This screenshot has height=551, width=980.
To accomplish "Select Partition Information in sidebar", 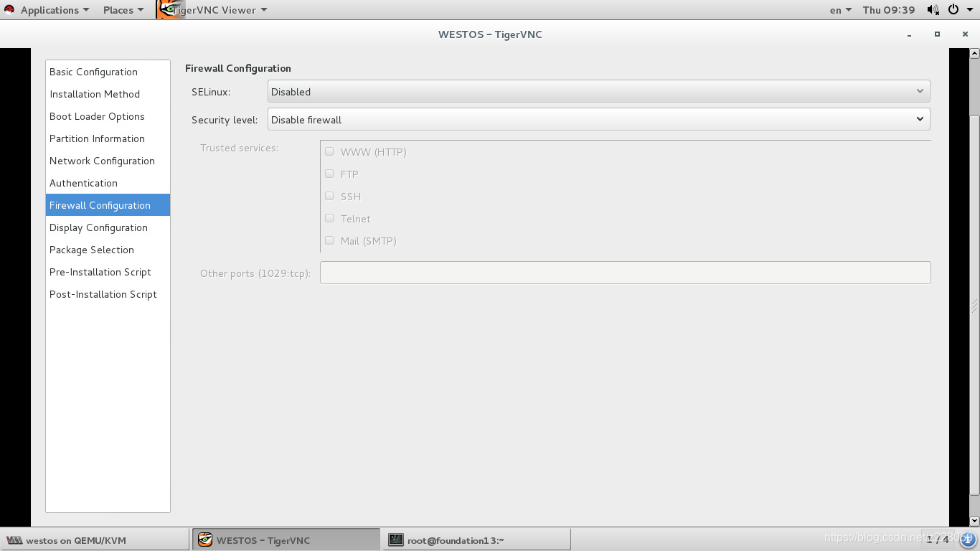I will click(x=108, y=138).
